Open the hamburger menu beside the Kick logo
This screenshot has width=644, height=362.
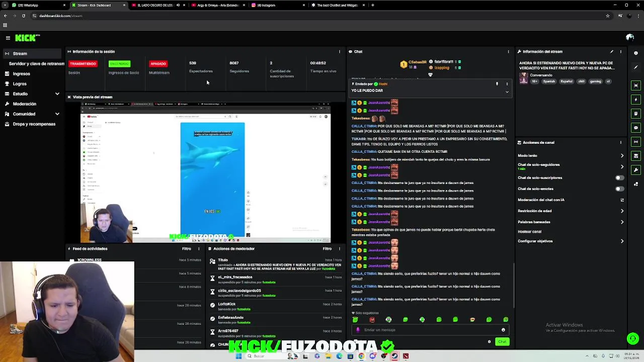click(x=8, y=38)
